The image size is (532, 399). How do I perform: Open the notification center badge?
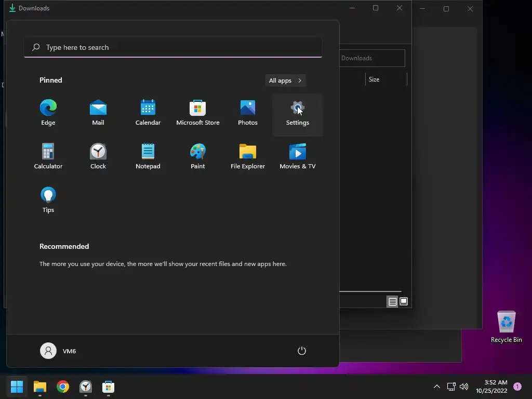coord(517,387)
